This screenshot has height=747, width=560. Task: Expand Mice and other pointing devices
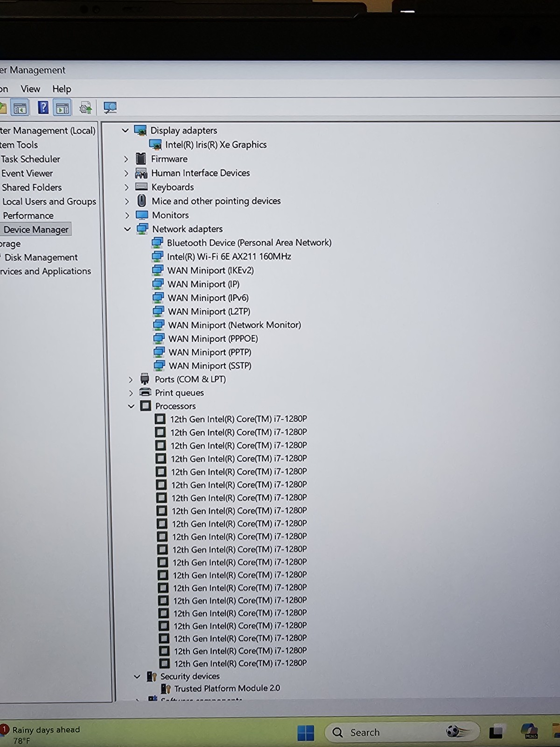click(127, 201)
